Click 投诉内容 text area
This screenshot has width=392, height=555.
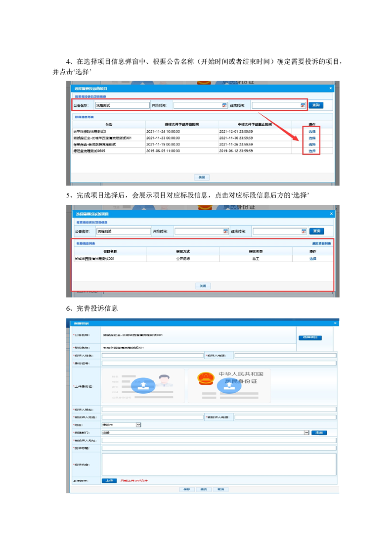pos(219,464)
